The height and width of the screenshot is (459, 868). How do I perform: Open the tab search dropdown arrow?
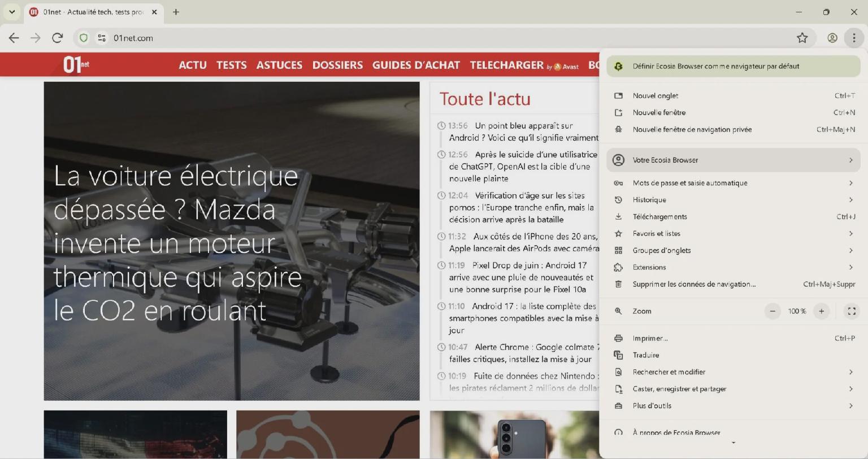[x=12, y=12]
